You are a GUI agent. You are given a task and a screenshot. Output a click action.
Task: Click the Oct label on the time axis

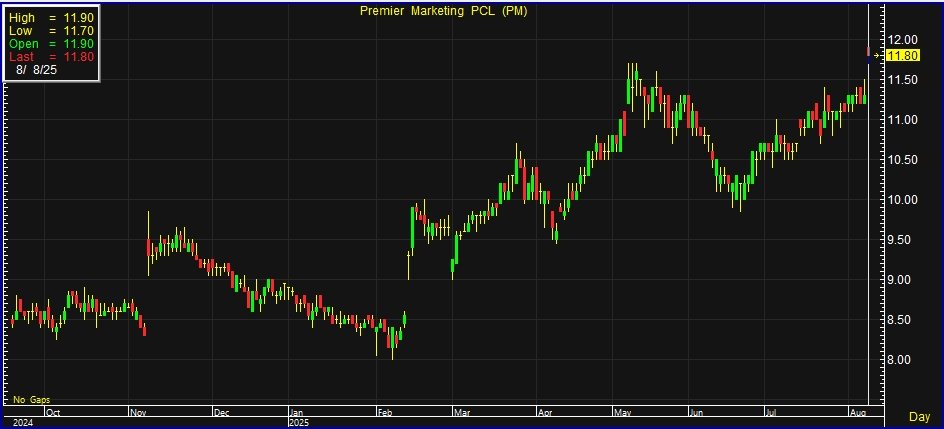tap(53, 411)
